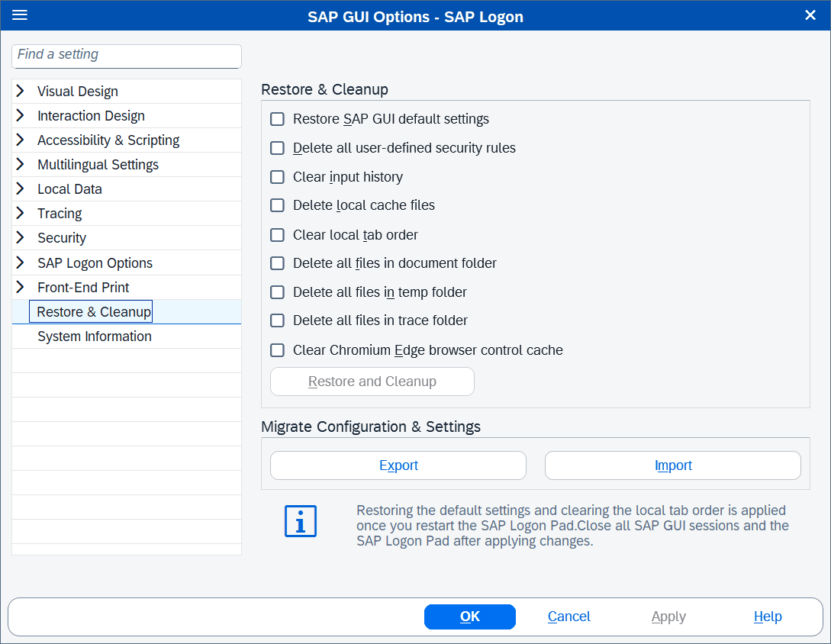Viewport: 831px width, 644px height.
Task: Check Restore SAP GUI default settings
Action: [277, 119]
